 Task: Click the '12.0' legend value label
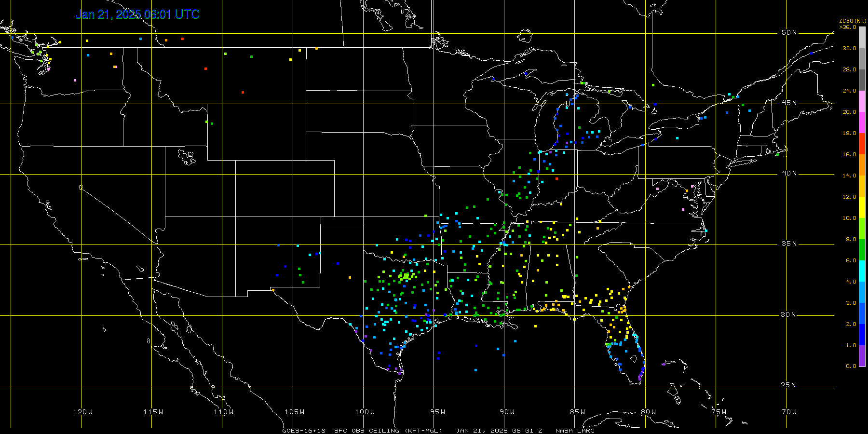(x=850, y=197)
